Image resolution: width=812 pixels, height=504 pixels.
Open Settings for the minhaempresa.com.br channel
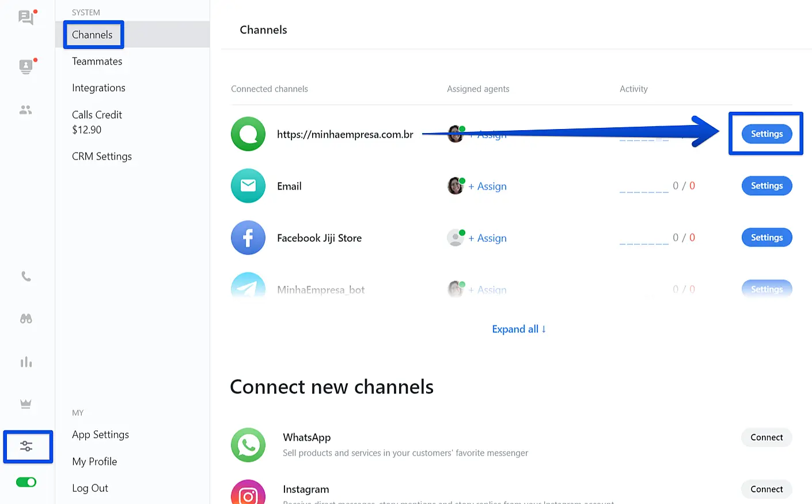coord(767,134)
